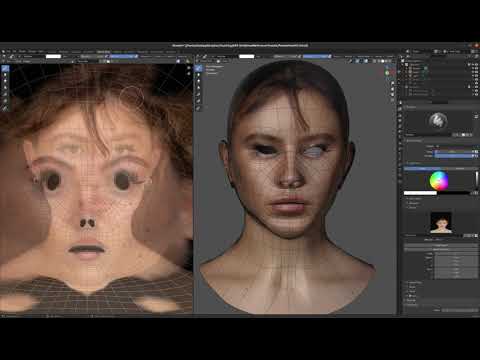Click the viewport pan hand icon
Image resolution: width=480 pixels, height=360 pixels.
coord(393,89)
